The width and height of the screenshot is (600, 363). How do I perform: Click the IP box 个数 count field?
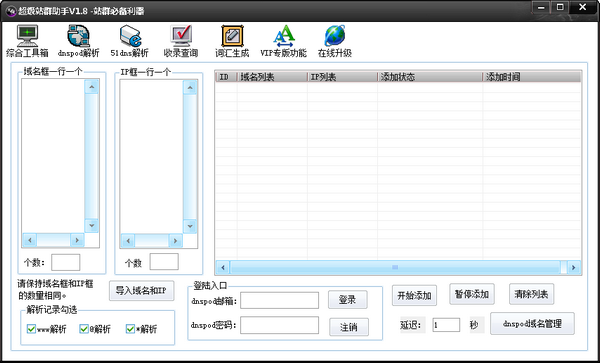(x=164, y=262)
